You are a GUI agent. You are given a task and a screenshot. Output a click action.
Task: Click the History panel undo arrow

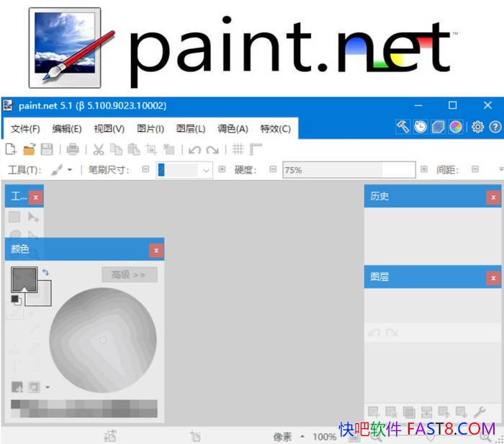[374, 332]
